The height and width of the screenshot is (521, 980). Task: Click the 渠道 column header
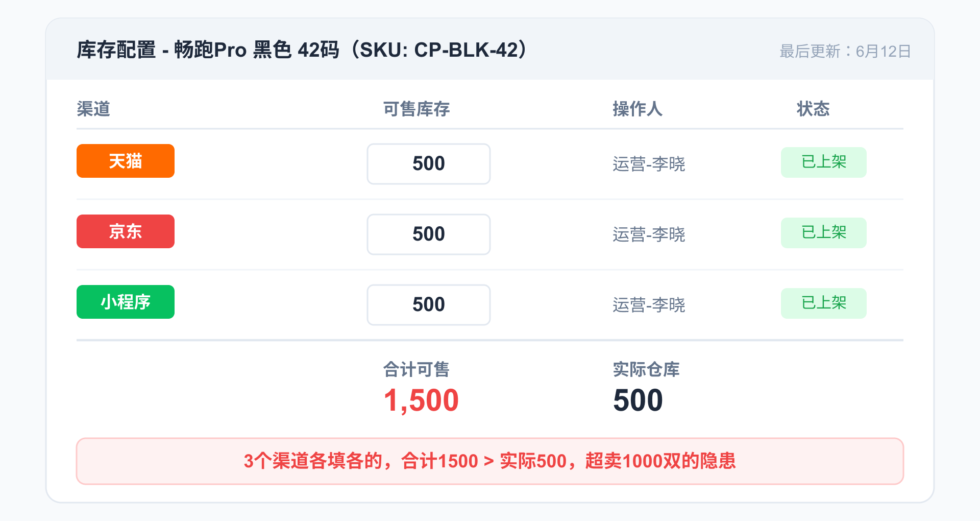click(x=93, y=109)
